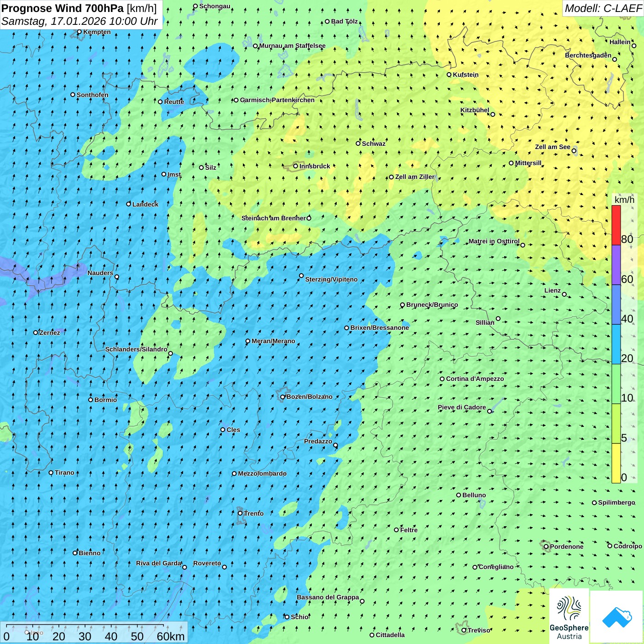Click the blue cloud logo bottom right

(616, 616)
